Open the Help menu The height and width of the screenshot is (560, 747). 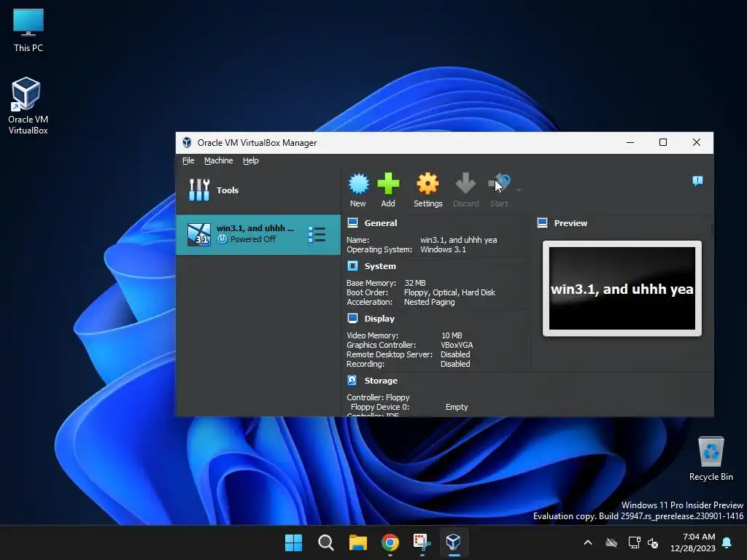[251, 160]
